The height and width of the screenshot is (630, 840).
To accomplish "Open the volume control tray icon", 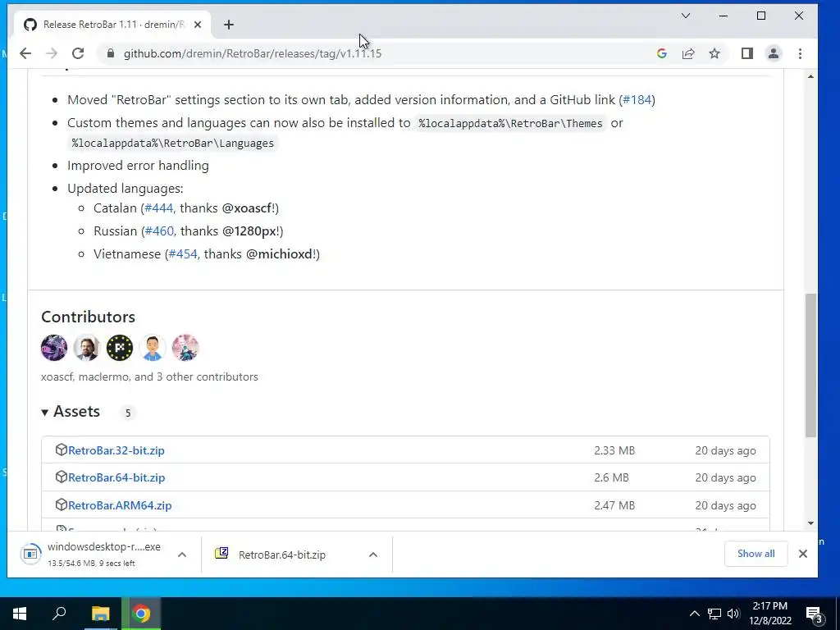I will pyautogui.click(x=733, y=614).
